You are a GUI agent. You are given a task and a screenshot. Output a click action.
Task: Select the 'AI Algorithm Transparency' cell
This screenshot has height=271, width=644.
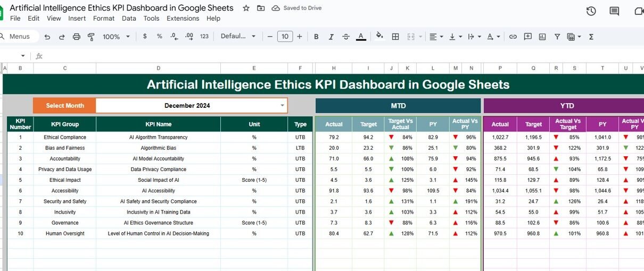(x=158, y=137)
